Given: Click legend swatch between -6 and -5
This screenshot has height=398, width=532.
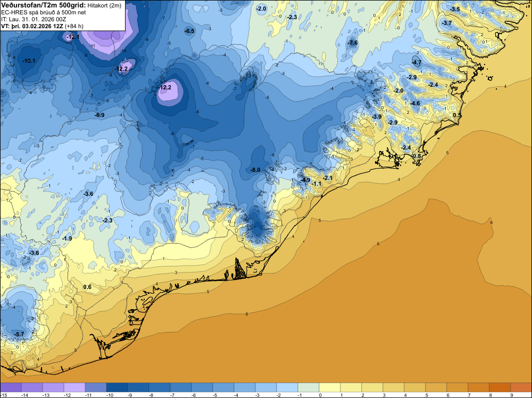Looking at the screenshot, I should tap(202, 387).
